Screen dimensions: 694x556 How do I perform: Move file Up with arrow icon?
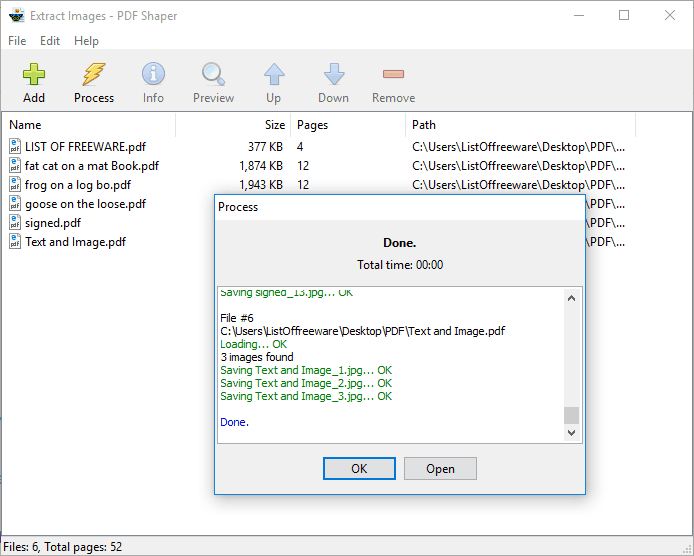click(x=274, y=74)
